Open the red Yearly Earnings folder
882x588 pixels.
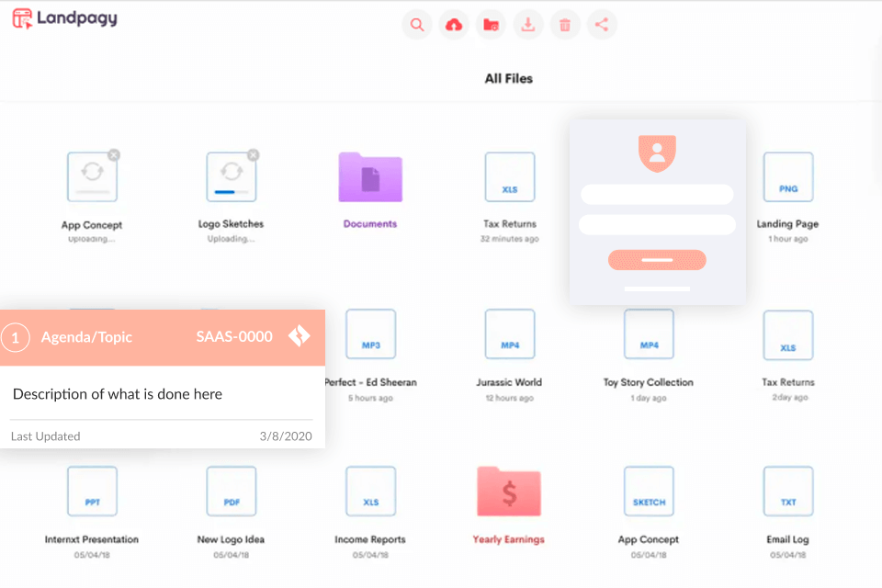[509, 492]
